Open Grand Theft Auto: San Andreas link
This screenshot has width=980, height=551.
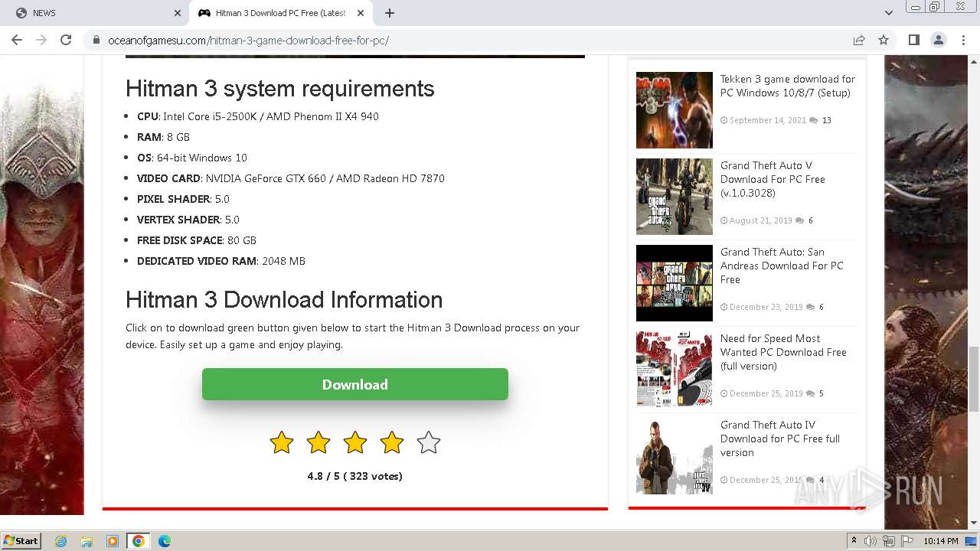pyautogui.click(x=782, y=266)
